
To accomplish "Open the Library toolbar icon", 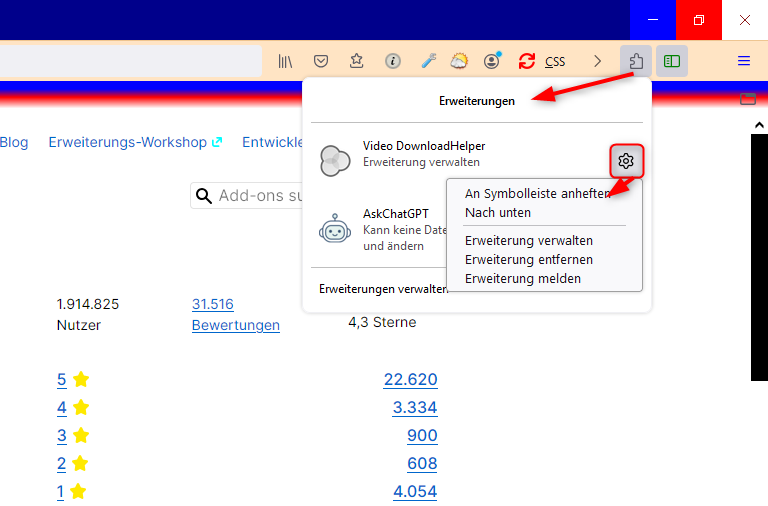I will click(x=285, y=61).
